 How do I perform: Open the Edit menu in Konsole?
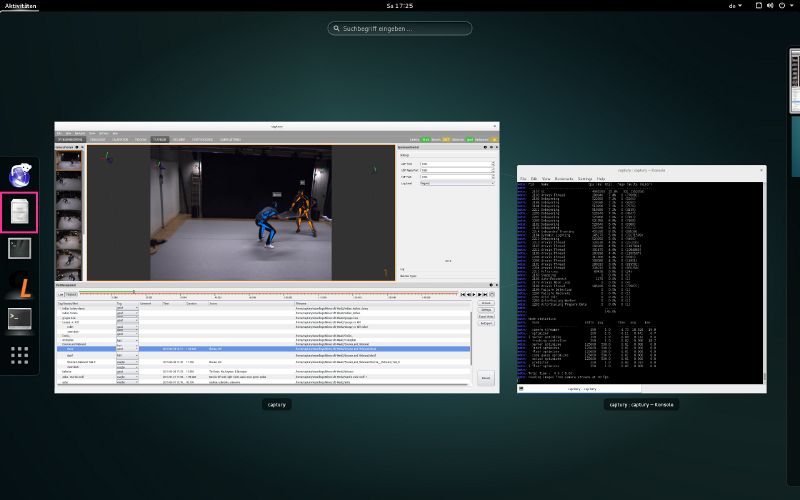click(534, 179)
